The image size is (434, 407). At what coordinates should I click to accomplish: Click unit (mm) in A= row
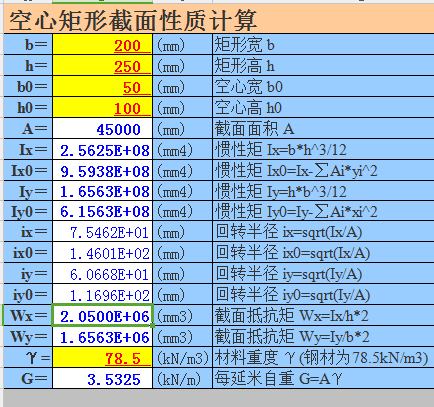click(x=171, y=129)
